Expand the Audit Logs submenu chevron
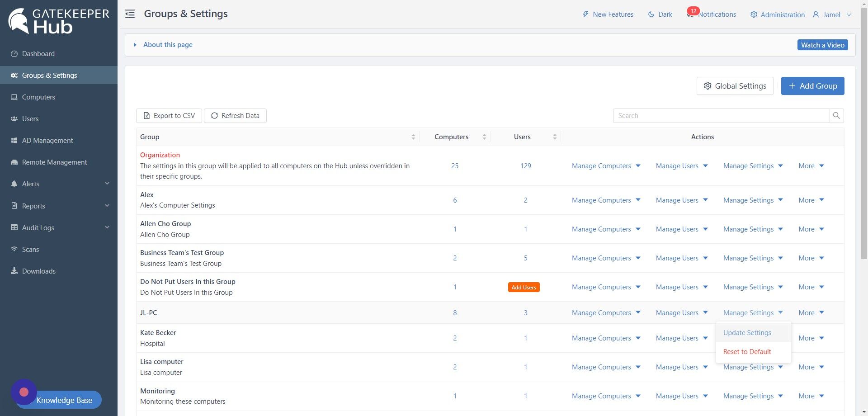The width and height of the screenshot is (868, 416). point(107,227)
